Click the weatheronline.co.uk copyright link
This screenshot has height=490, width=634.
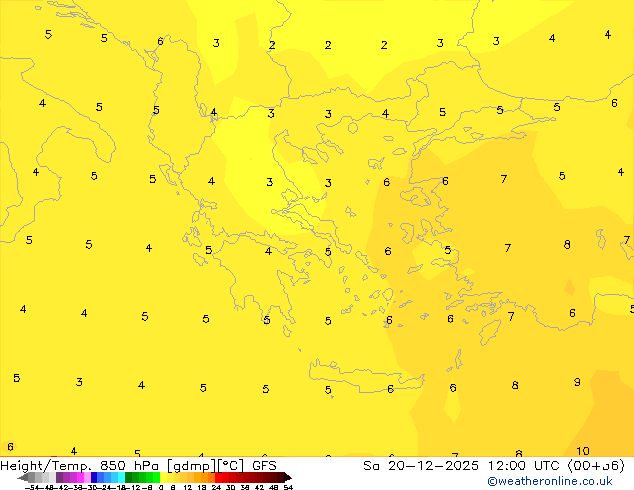550,481
